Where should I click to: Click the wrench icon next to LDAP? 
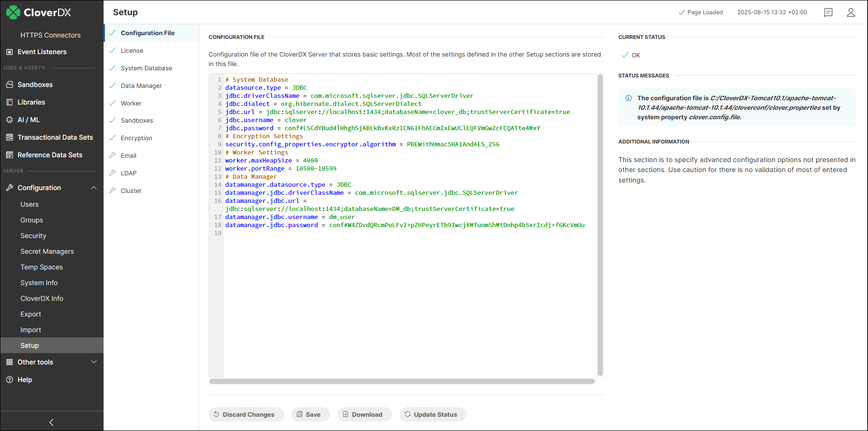(112, 172)
